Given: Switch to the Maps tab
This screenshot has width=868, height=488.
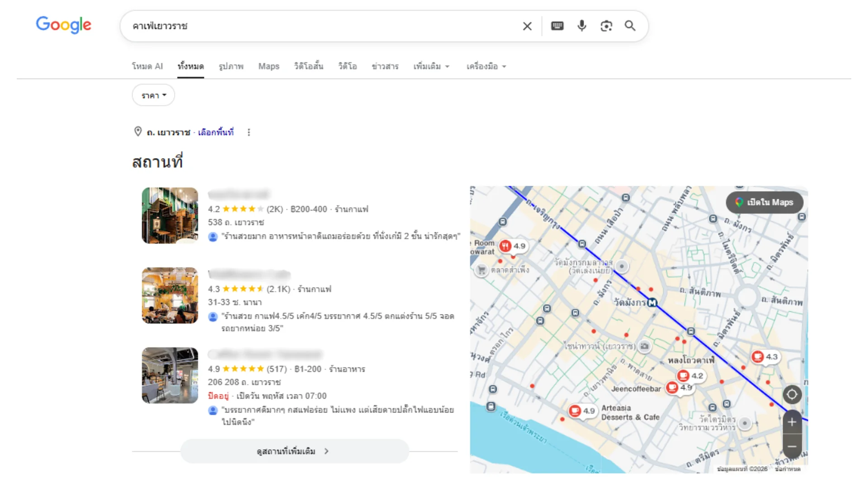Looking at the screenshot, I should (269, 66).
